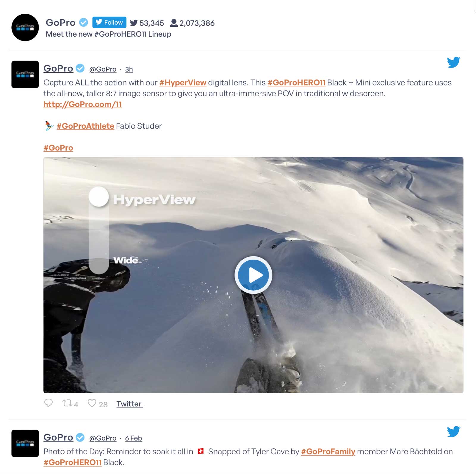This screenshot has width=476, height=474.
Task: Open the Twitter link below the video
Action: (x=129, y=404)
